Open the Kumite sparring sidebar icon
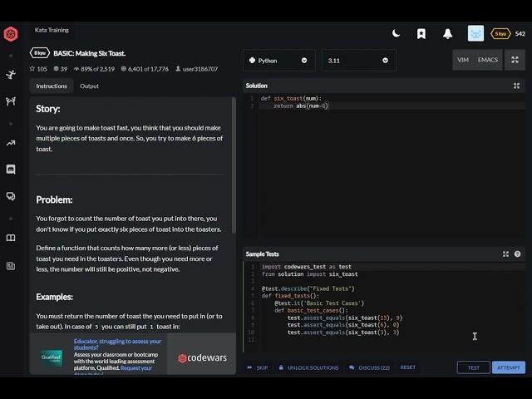532x399 pixels. point(11,101)
